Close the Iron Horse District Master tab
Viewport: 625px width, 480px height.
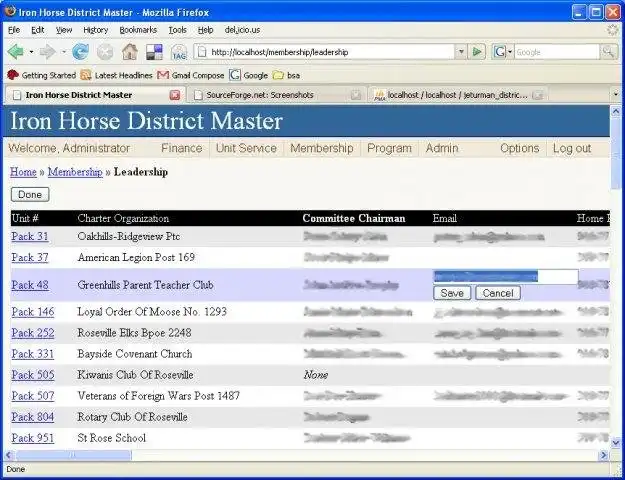pyautogui.click(x=175, y=95)
